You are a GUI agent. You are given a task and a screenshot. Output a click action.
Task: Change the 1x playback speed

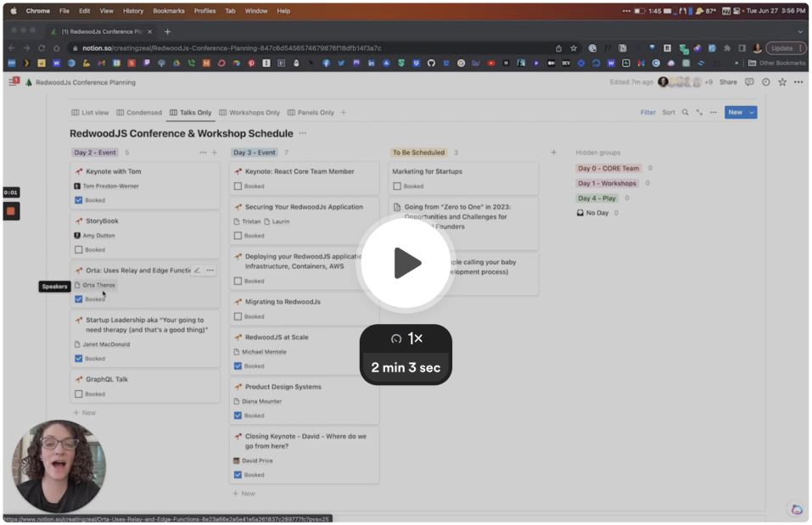(406, 338)
